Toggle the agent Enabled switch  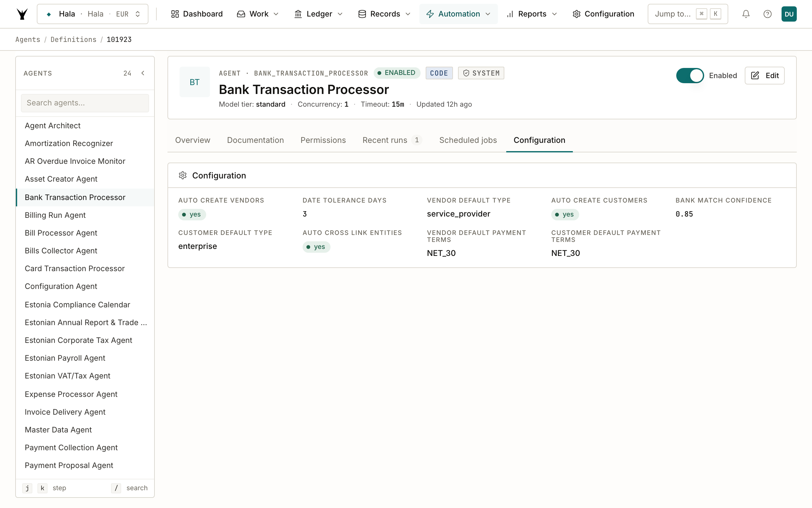690,75
